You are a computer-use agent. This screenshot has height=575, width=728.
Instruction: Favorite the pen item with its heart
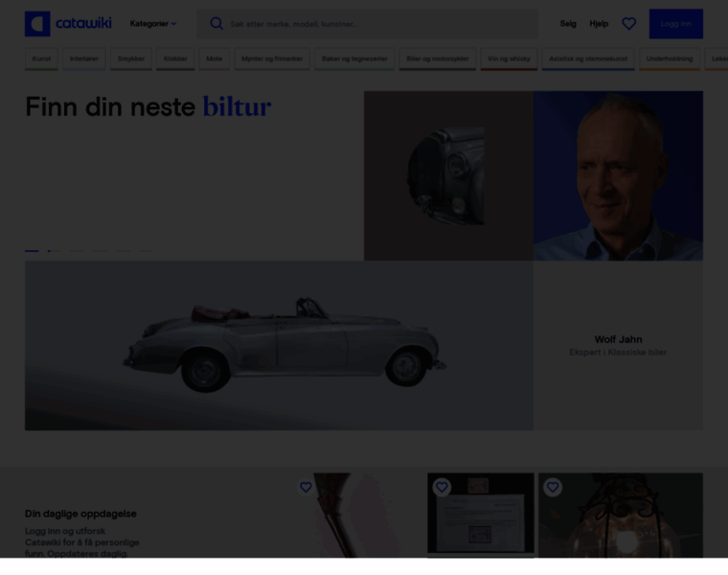tap(306, 487)
